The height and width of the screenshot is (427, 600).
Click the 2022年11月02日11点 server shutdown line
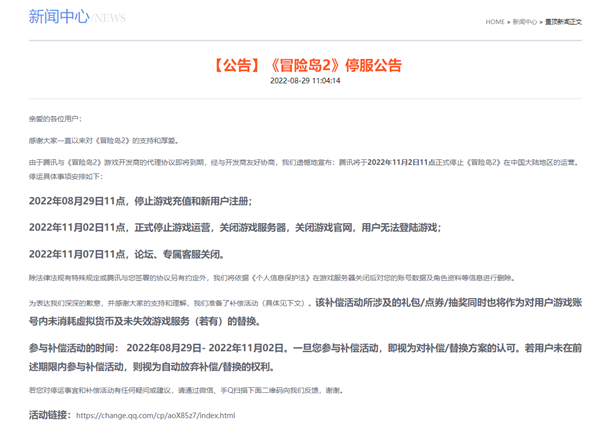click(235, 228)
